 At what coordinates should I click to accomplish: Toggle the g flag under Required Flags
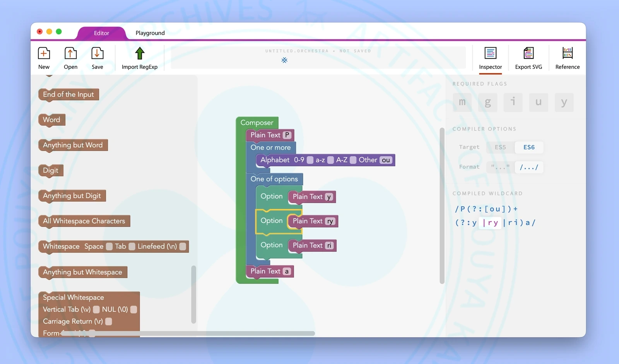tap(487, 102)
